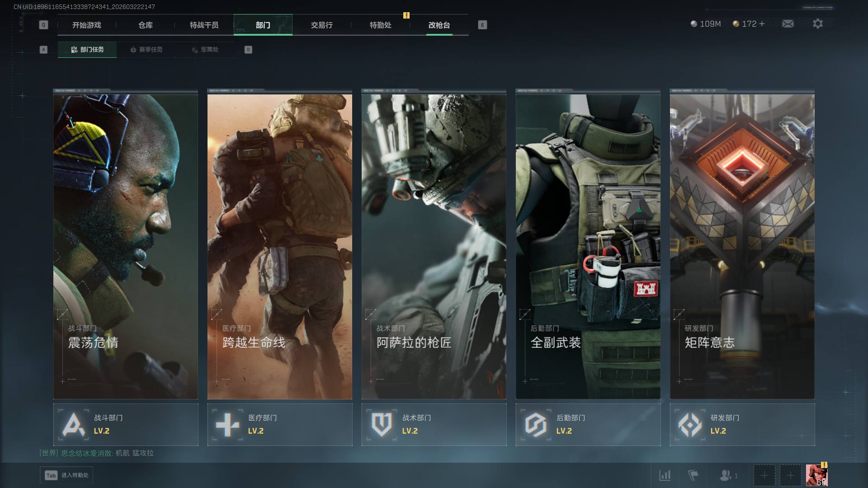
Task: Click the world chat message line
Action: tap(97, 453)
